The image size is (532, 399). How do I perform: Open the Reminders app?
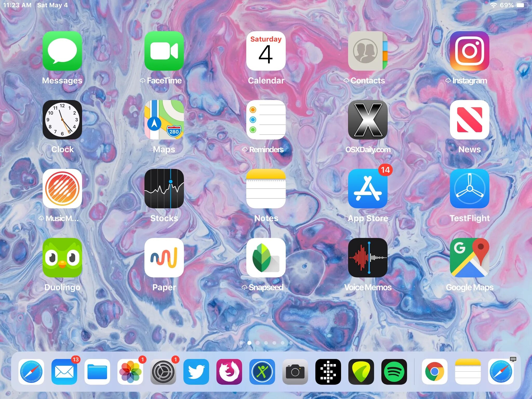(x=266, y=120)
